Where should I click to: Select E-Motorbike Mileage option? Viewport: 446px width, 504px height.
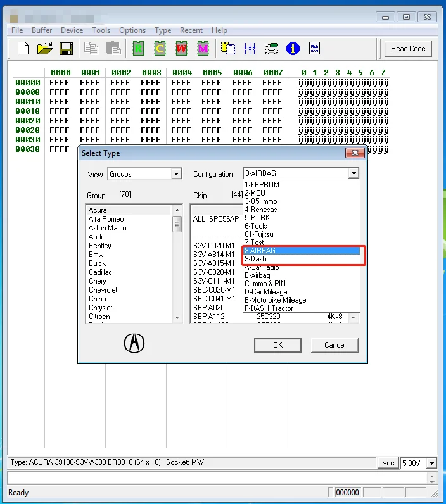[x=302, y=300]
